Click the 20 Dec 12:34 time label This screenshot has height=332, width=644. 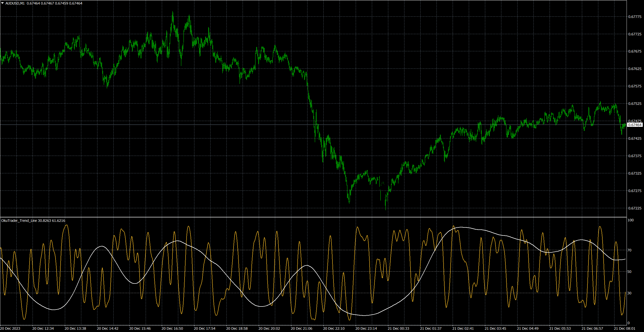coord(43,328)
